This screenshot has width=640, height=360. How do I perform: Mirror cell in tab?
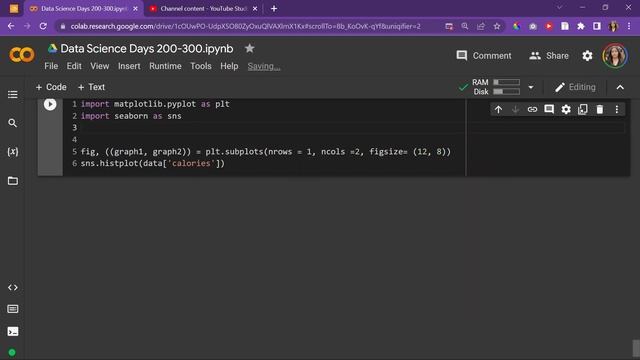583,109
